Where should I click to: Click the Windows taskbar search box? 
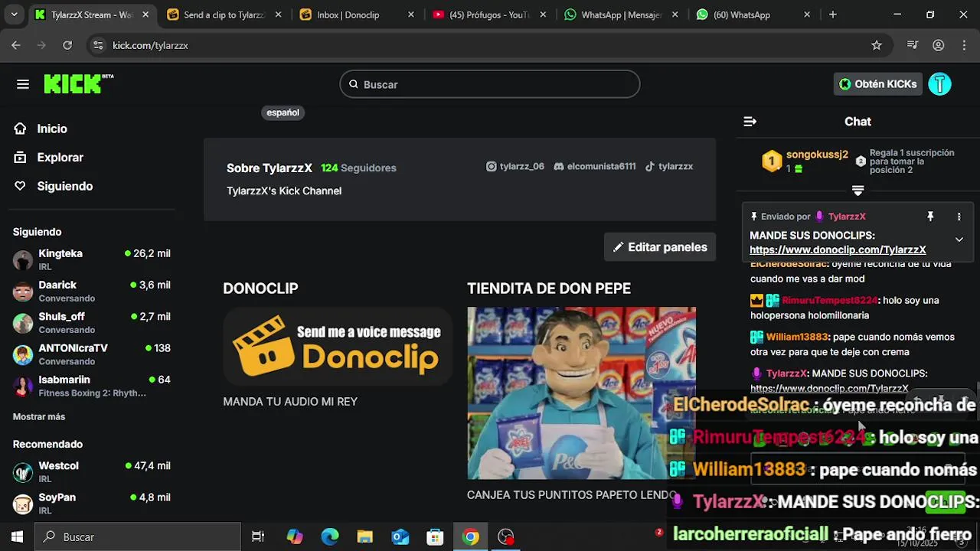139,536
